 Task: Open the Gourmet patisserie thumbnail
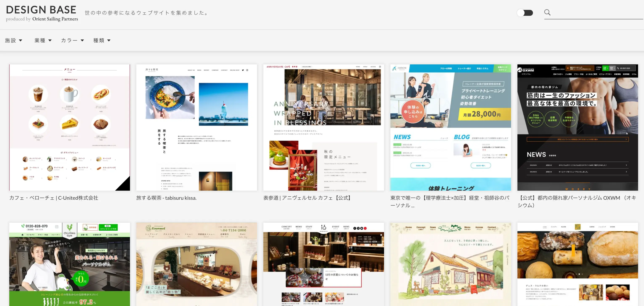click(196, 264)
